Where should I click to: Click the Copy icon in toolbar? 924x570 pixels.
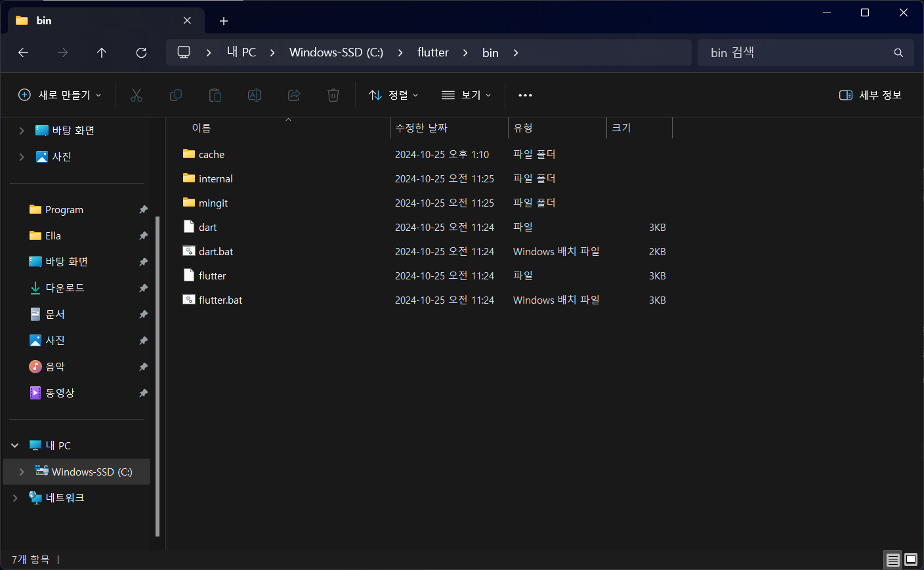click(176, 95)
